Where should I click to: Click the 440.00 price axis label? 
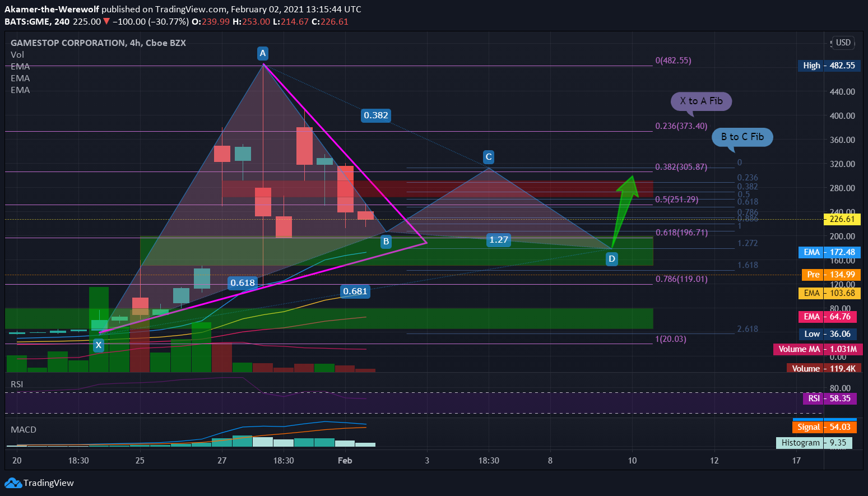pos(842,92)
